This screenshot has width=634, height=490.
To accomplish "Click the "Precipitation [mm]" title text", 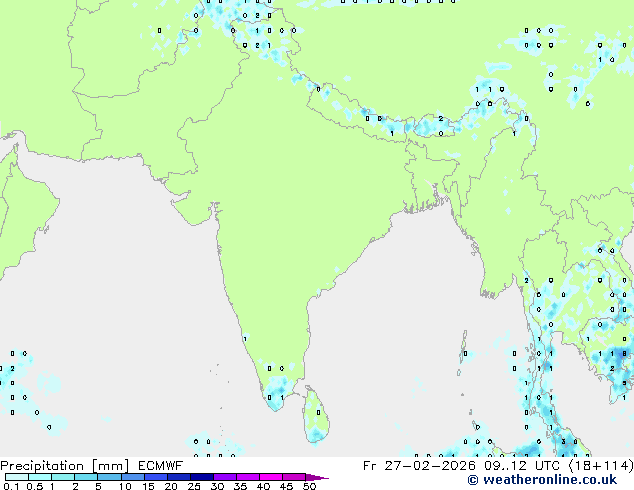I will coord(64,466).
